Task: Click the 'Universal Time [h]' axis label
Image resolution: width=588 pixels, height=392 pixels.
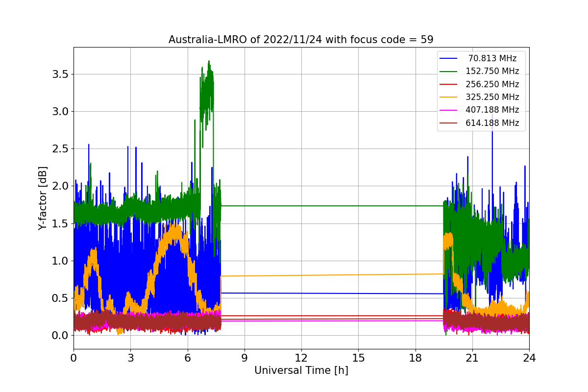Action: point(301,371)
